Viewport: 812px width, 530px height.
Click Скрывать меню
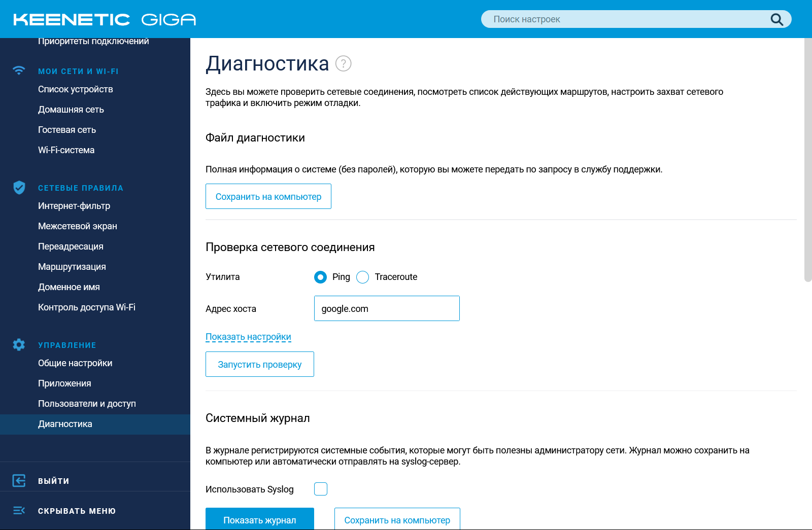click(77, 511)
